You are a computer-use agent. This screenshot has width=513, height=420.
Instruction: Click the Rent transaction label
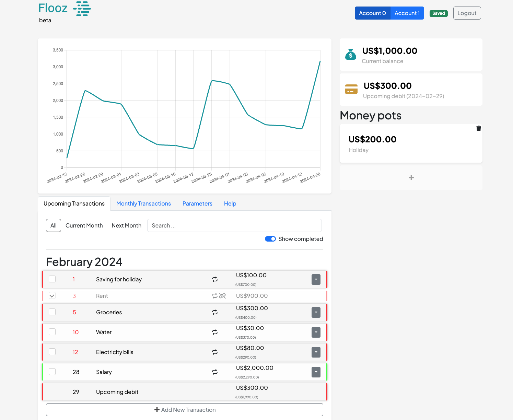click(x=102, y=296)
